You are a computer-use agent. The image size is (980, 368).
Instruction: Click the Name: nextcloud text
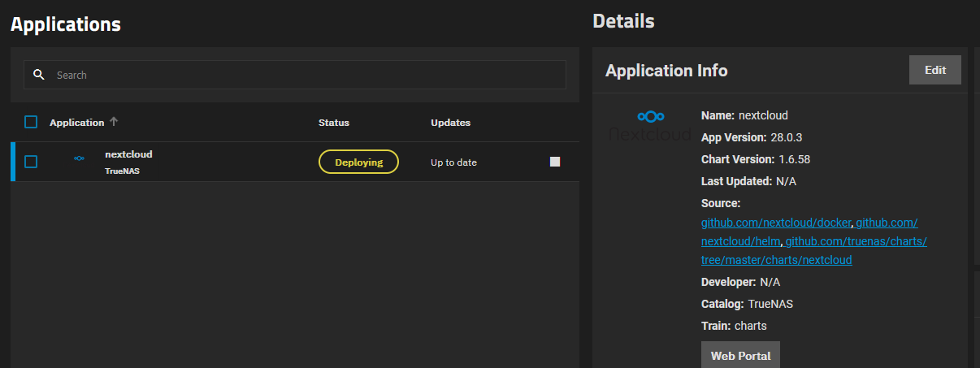[x=744, y=115]
